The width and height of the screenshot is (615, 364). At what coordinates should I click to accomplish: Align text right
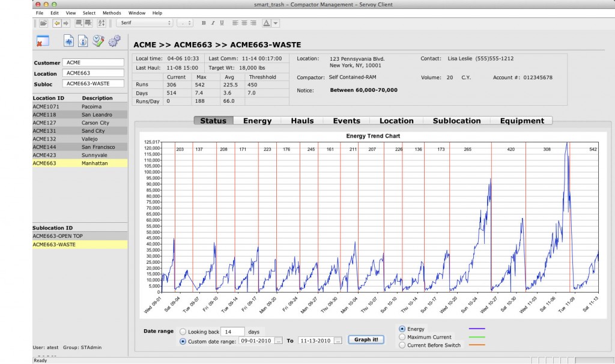click(x=253, y=23)
